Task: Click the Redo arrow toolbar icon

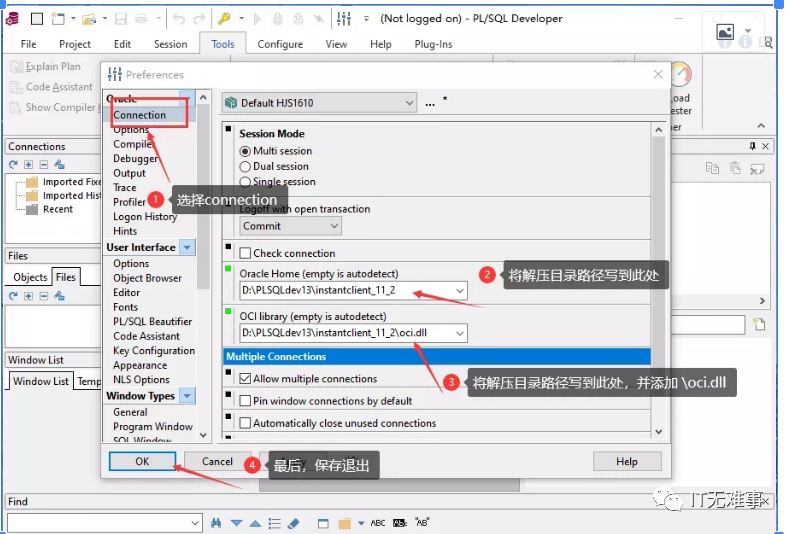Action: [x=199, y=19]
